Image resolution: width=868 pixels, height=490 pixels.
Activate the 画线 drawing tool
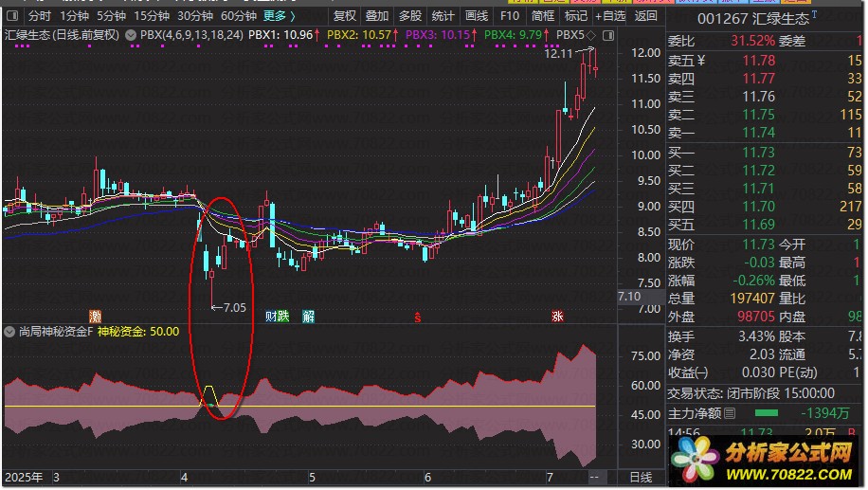(476, 16)
